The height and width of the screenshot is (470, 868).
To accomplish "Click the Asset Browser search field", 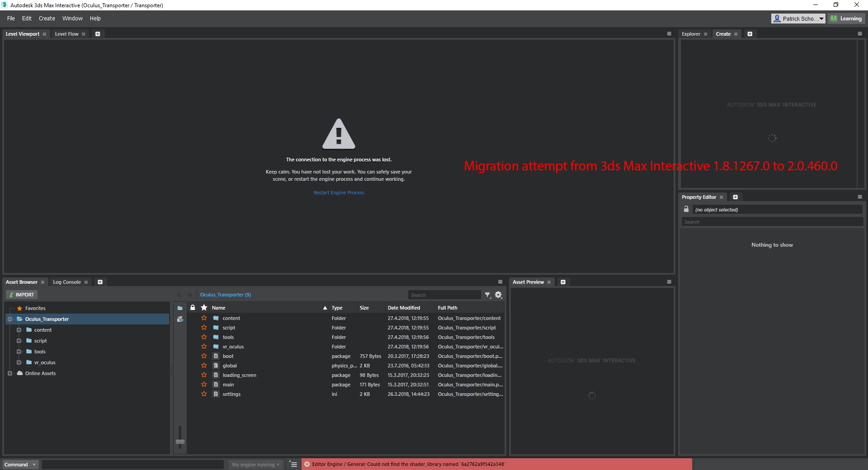I will (444, 295).
